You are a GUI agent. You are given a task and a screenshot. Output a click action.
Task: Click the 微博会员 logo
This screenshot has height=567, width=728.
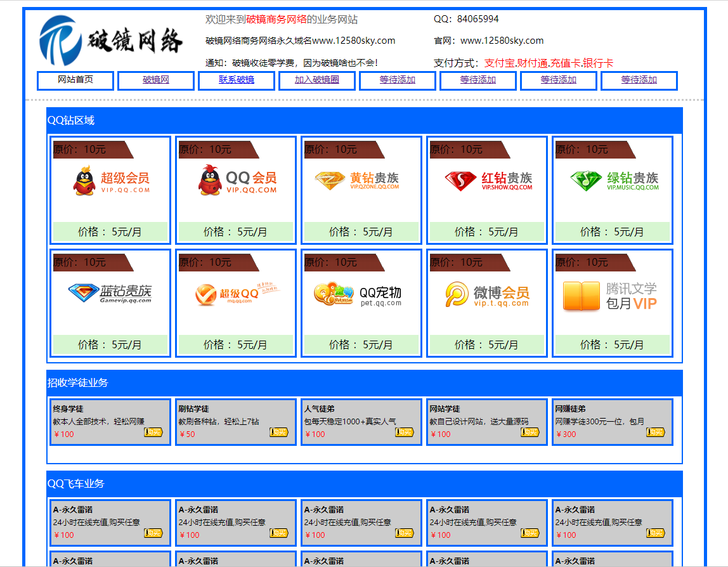tap(487, 293)
